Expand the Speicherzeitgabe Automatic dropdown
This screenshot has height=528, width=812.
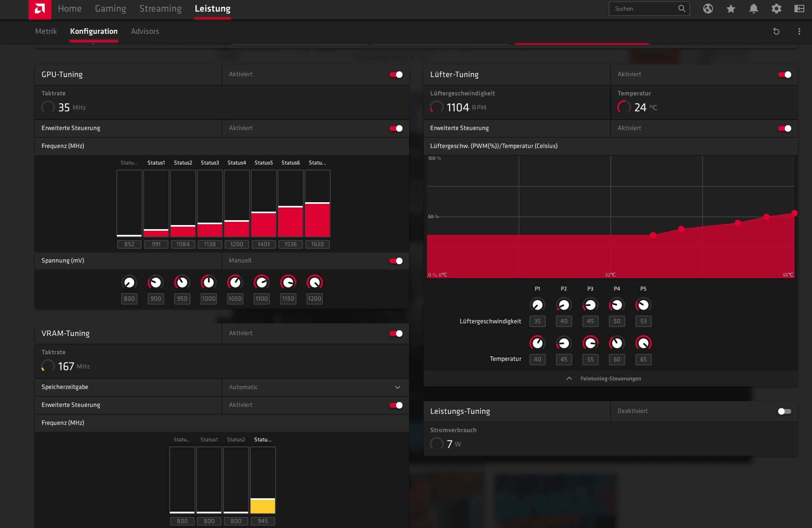point(397,387)
